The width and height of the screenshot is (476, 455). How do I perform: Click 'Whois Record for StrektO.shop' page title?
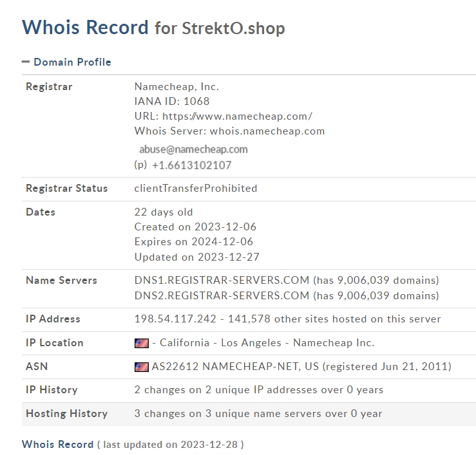pyautogui.click(x=153, y=28)
